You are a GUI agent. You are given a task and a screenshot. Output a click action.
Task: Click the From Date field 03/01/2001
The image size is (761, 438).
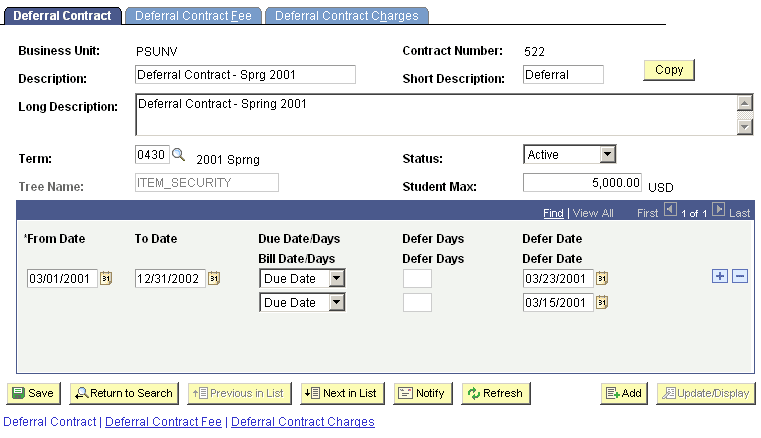click(x=62, y=279)
